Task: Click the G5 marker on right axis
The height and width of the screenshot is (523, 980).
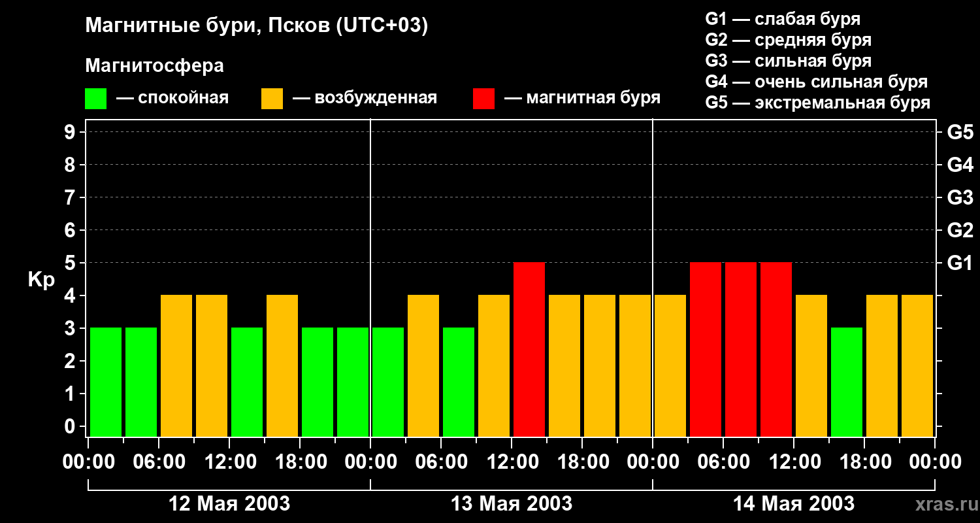Action: [x=960, y=132]
